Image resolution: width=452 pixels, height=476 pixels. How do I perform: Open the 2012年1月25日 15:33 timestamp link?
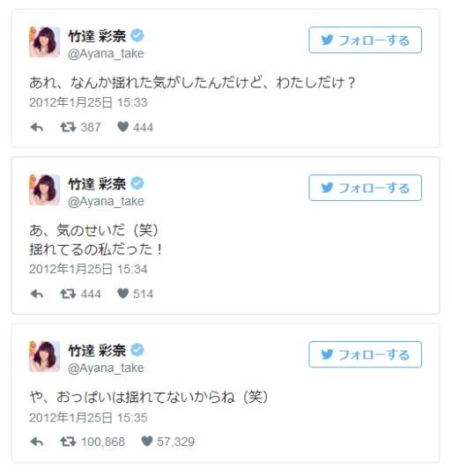tap(88, 102)
